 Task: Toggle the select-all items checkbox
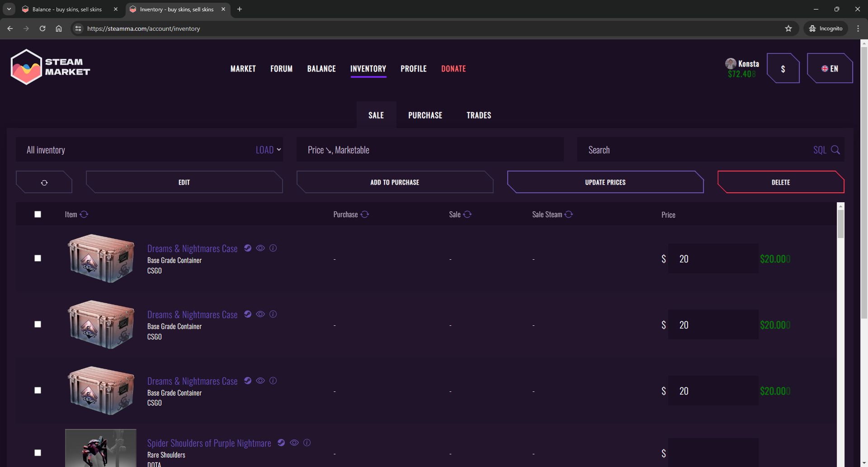pos(38,214)
